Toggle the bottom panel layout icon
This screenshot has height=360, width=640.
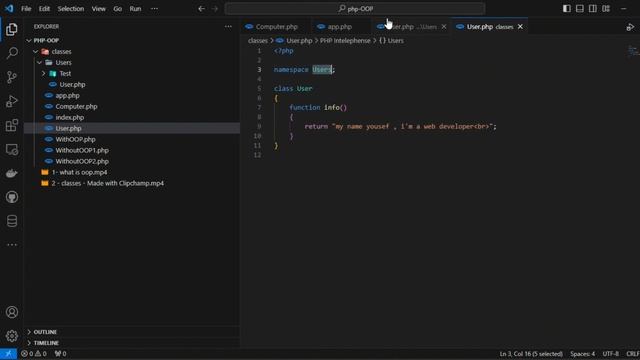tap(580, 9)
